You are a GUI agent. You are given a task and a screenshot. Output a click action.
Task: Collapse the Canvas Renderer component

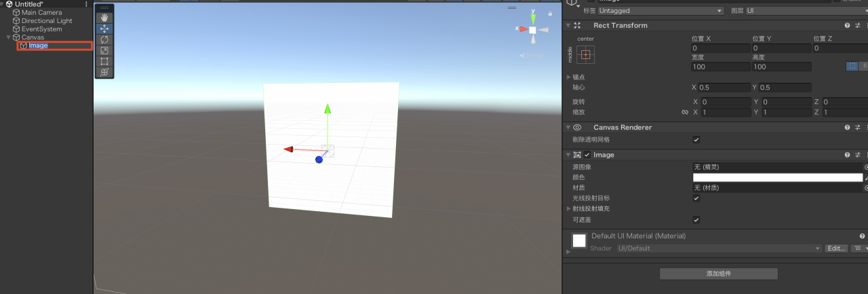point(568,127)
